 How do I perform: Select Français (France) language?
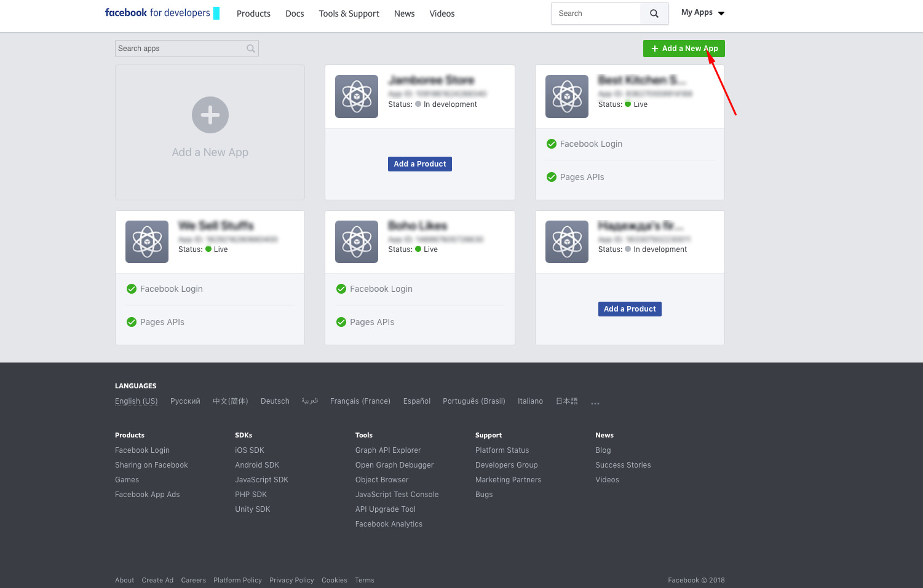coord(360,401)
